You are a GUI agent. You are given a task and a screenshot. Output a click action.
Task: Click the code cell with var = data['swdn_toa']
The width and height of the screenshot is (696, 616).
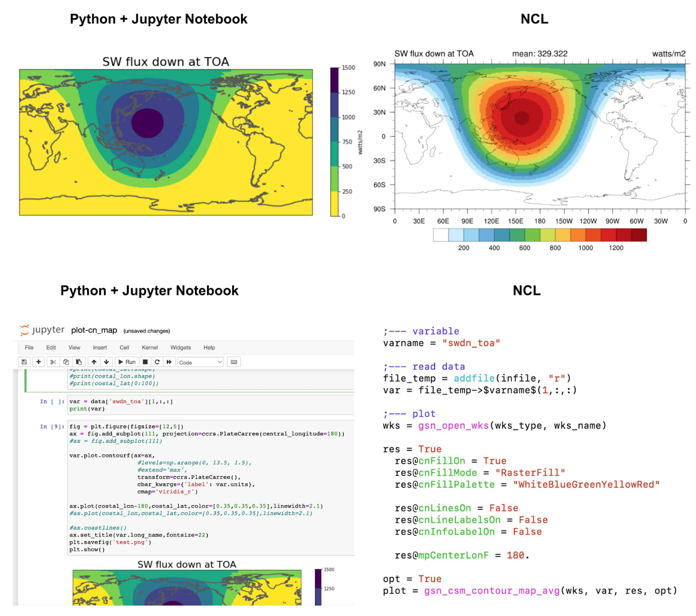coord(211,405)
